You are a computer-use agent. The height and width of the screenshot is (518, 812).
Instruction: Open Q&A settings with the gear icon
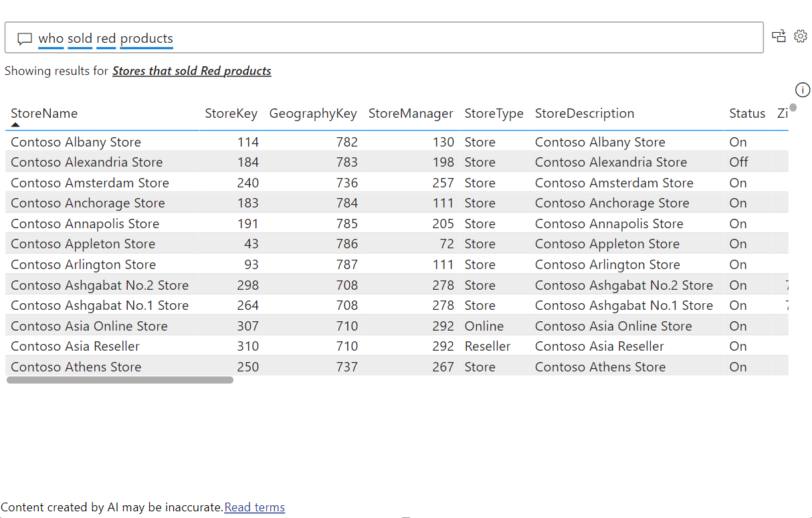(801, 36)
